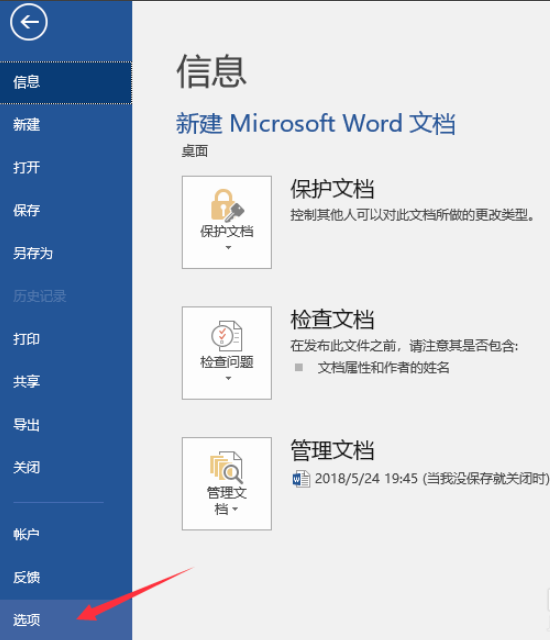Open the 导出 page
The height and width of the screenshot is (640, 550).
click(x=66, y=425)
